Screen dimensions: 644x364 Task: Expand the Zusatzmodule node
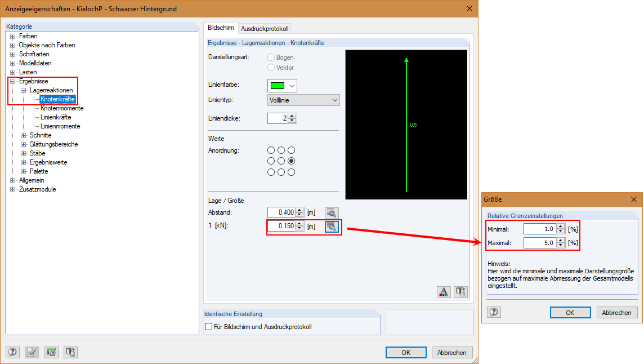pyautogui.click(x=13, y=190)
